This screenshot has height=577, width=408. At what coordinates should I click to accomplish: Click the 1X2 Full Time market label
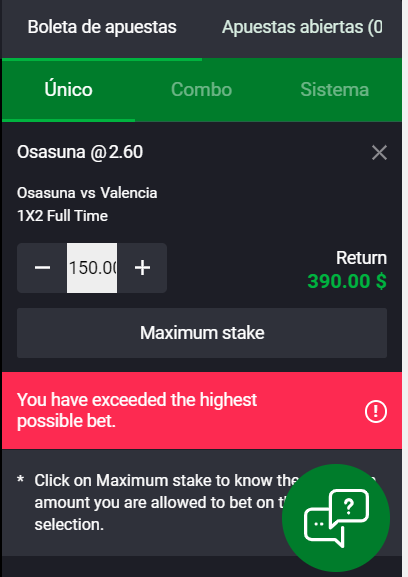pyautogui.click(x=63, y=216)
